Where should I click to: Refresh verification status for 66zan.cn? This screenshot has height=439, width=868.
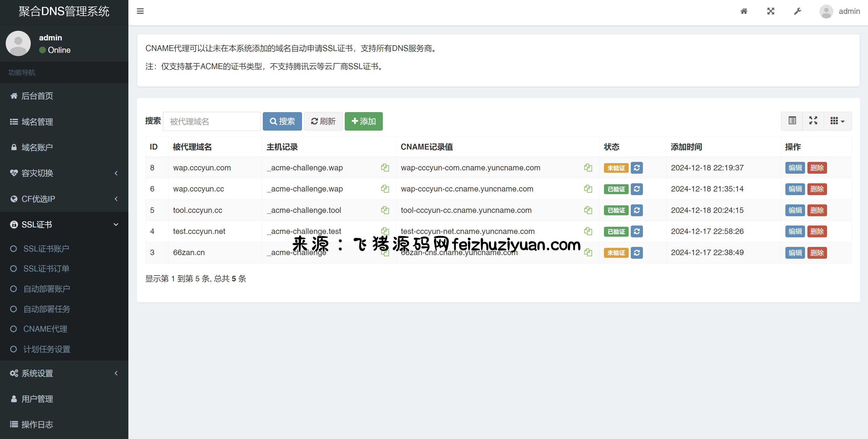pos(637,253)
